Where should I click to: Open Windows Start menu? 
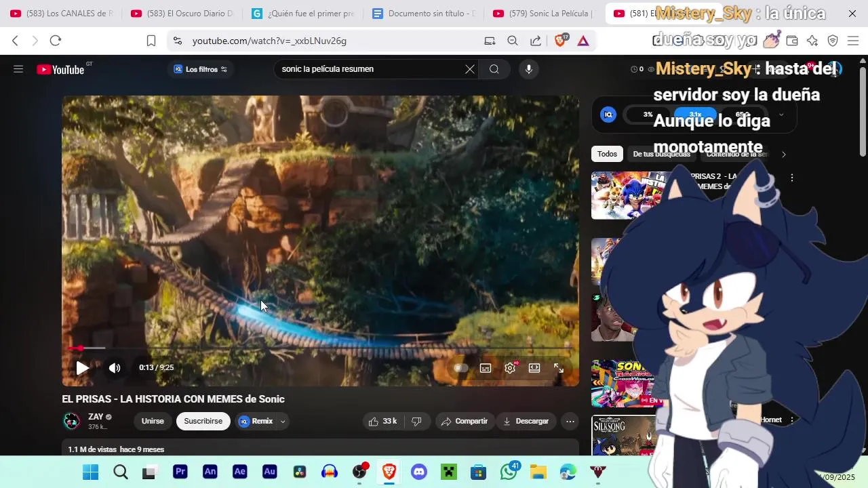[x=90, y=472]
